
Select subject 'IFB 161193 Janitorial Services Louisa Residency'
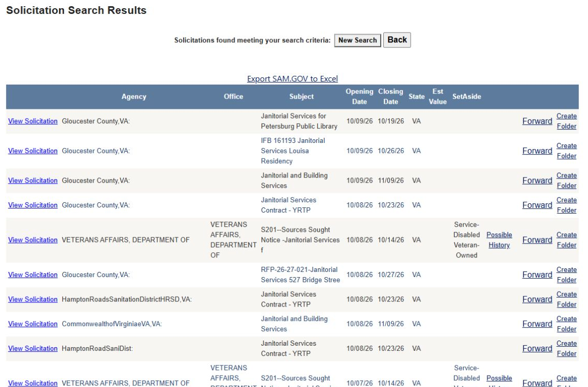[293, 151]
